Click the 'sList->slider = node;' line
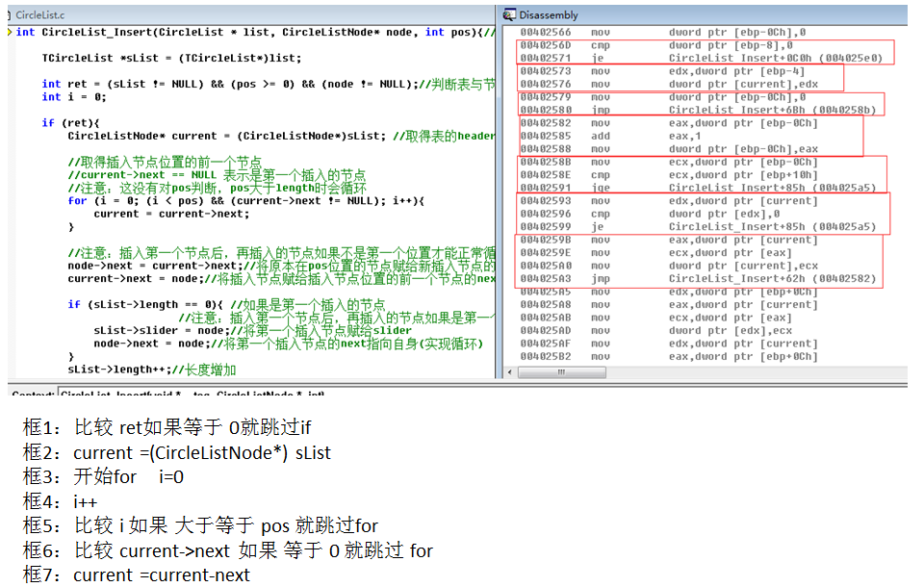Screen dimensions: 924x587 (252, 330)
